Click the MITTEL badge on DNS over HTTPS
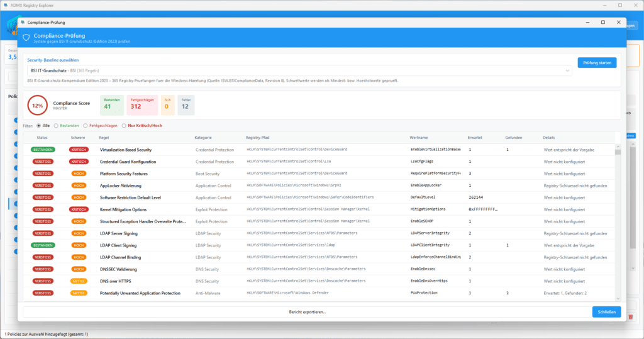 click(x=79, y=282)
